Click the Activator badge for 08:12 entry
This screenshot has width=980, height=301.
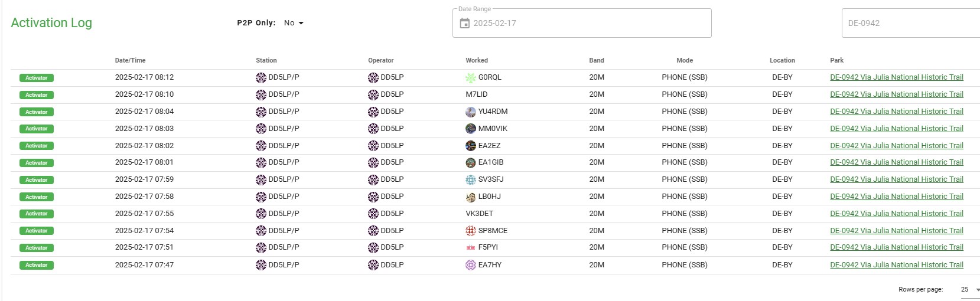click(x=37, y=78)
